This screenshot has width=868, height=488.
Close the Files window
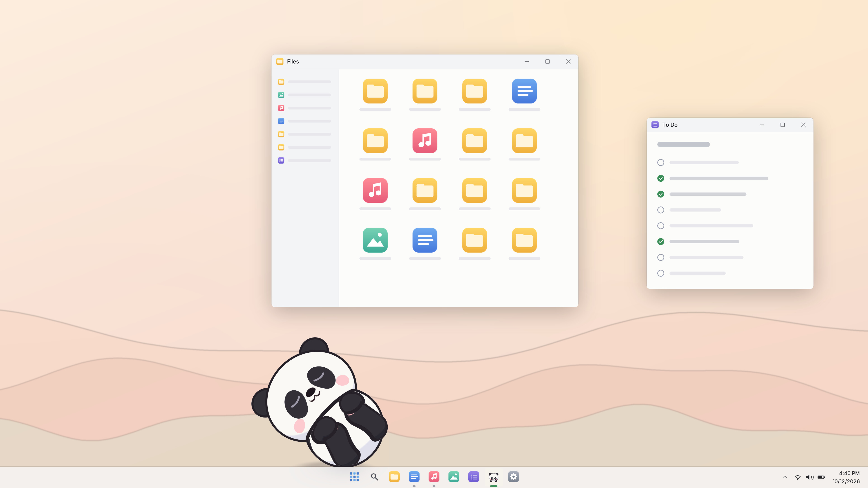click(x=568, y=62)
